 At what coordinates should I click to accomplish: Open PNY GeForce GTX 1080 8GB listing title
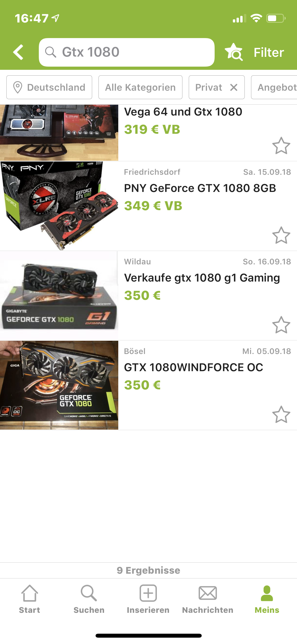tap(200, 188)
